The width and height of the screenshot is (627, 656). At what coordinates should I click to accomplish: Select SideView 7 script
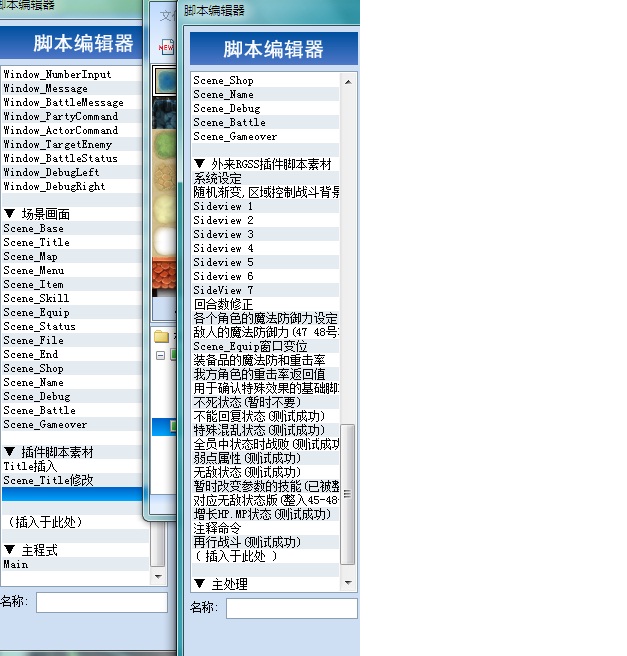click(266, 290)
